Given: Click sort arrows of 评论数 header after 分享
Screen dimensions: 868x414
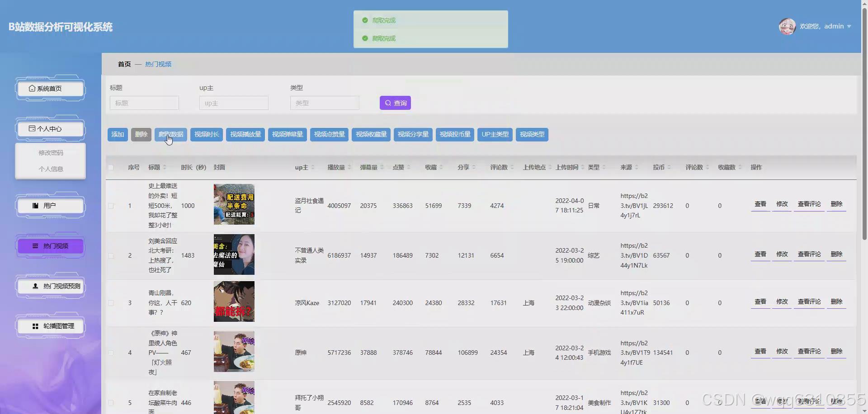Looking at the screenshot, I should pos(512,168).
